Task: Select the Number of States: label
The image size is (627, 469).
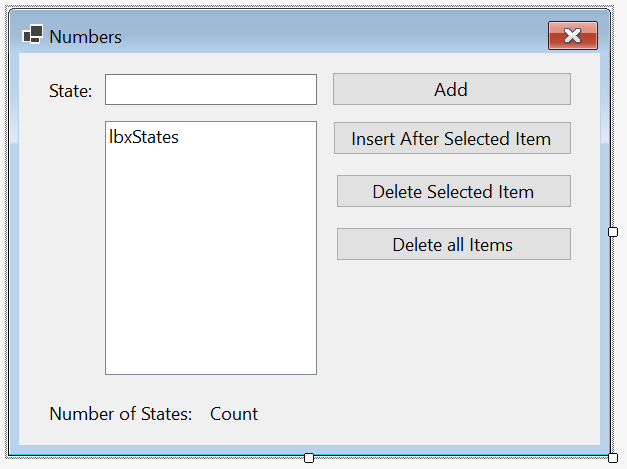Action: click(x=121, y=414)
